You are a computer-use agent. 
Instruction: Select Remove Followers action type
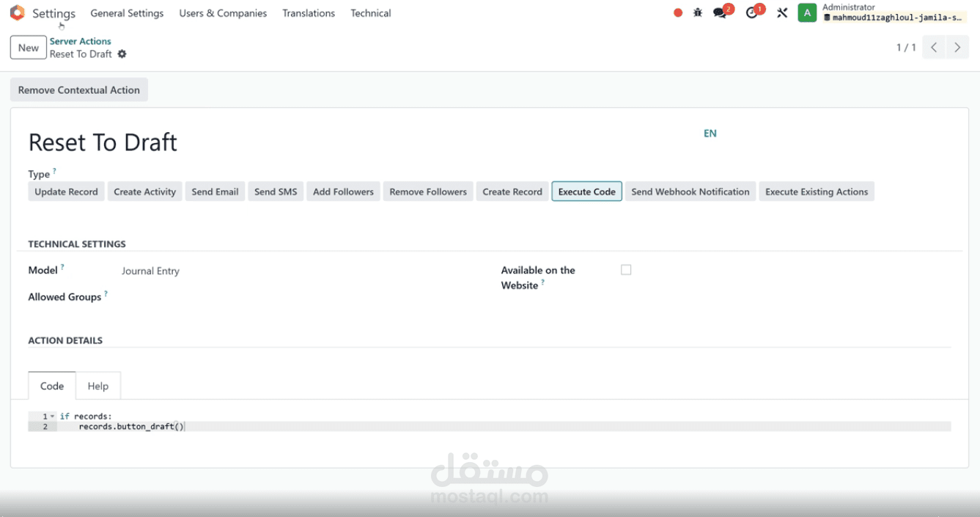click(x=428, y=191)
